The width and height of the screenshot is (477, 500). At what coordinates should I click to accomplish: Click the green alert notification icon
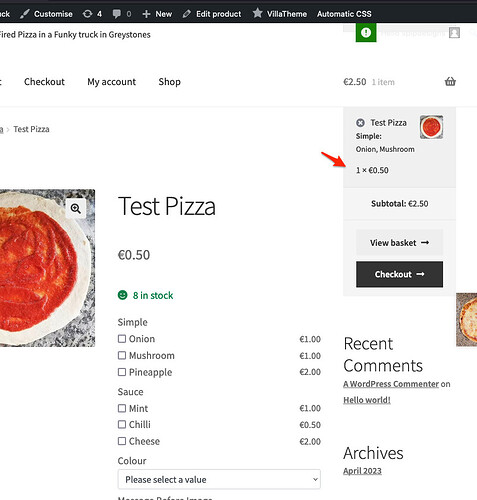click(x=366, y=33)
